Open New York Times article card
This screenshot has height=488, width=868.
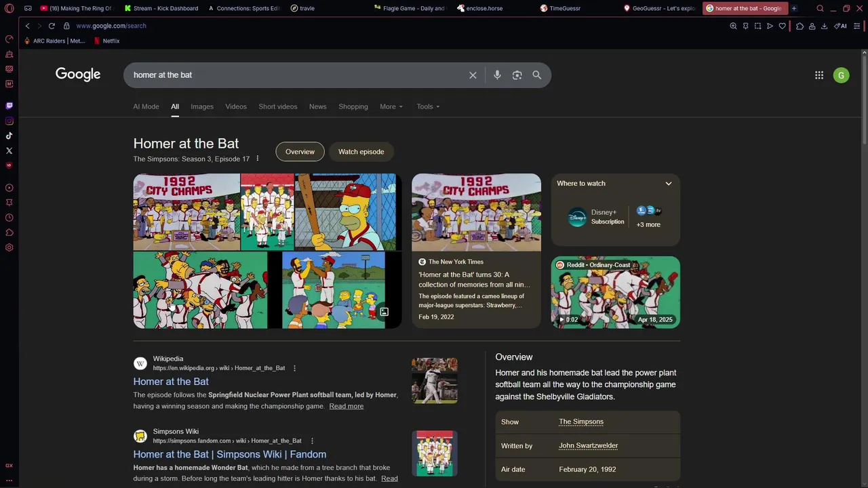point(477,251)
